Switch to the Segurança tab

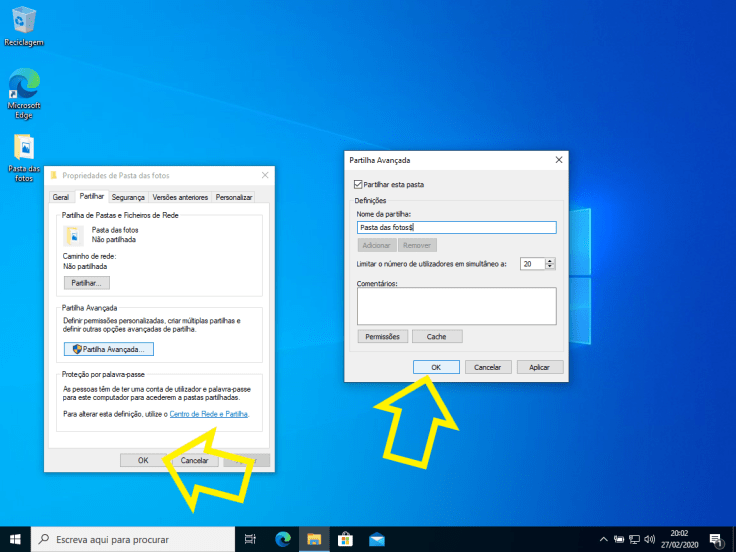pyautogui.click(x=128, y=198)
